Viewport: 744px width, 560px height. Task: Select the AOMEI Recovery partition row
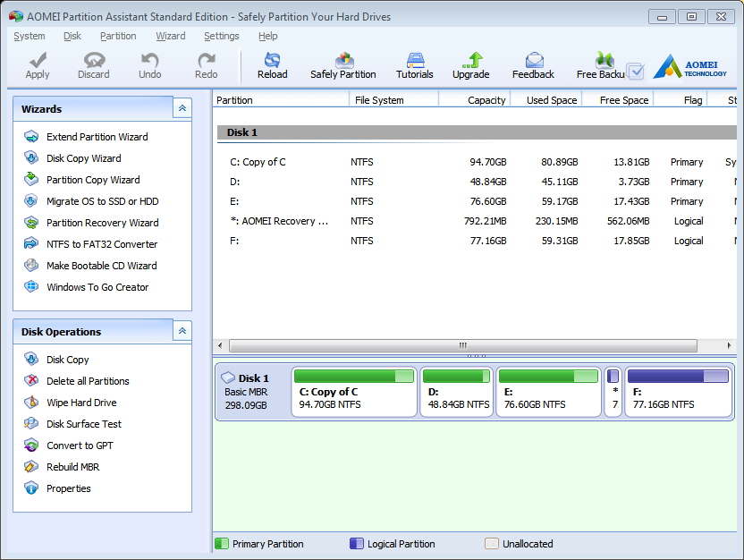point(477,221)
